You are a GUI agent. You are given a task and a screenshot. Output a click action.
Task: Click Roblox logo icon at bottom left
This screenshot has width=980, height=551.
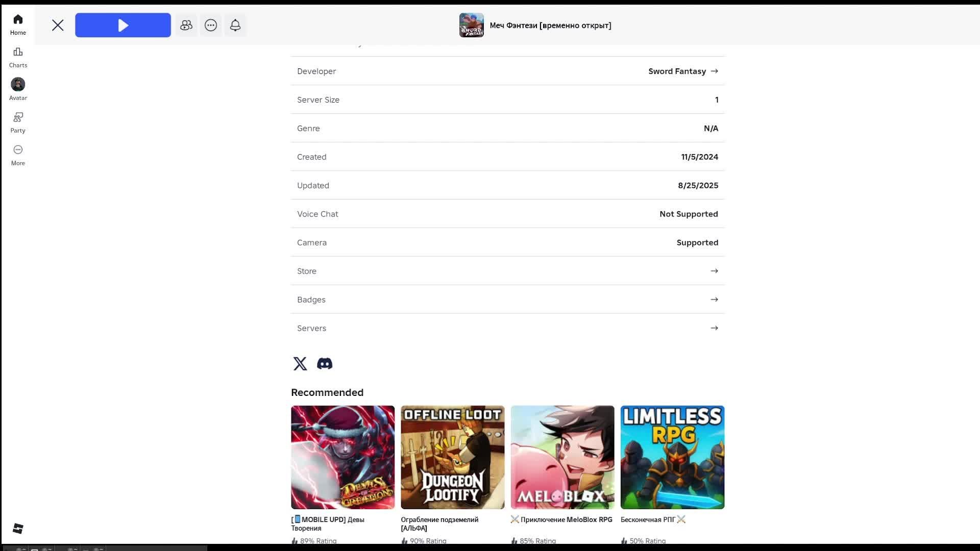[x=18, y=529]
